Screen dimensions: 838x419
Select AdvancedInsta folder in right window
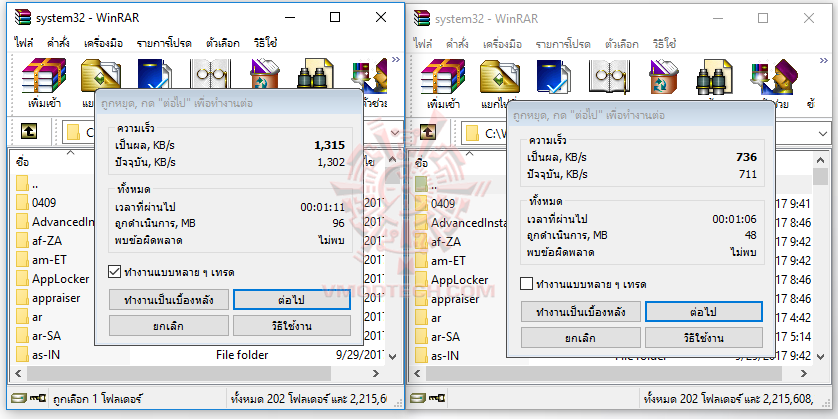(x=460, y=223)
